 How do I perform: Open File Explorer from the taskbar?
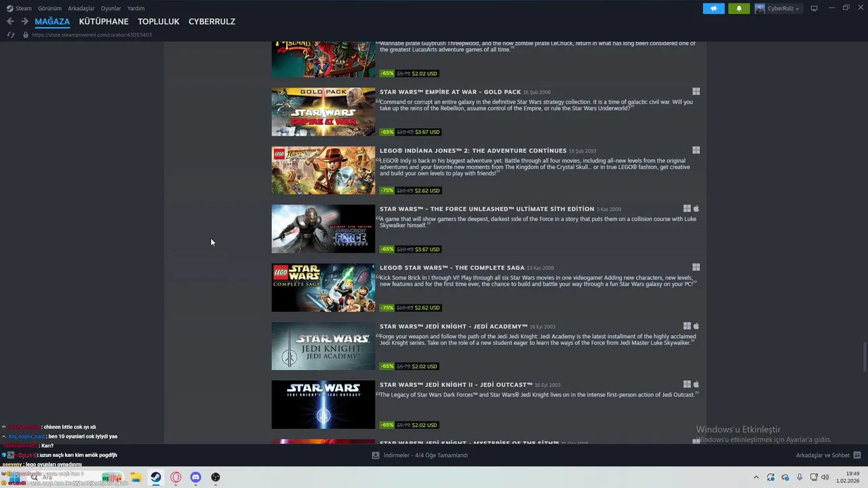click(136, 477)
